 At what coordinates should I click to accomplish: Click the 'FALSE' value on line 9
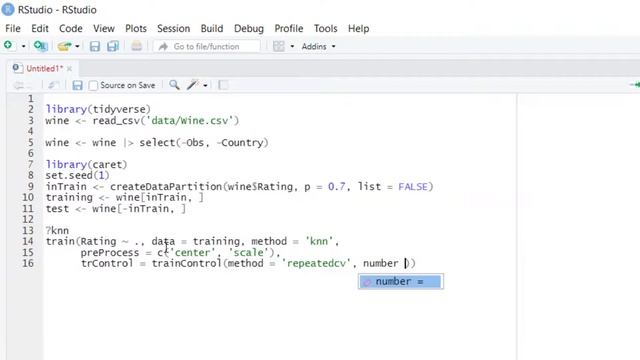click(x=413, y=187)
